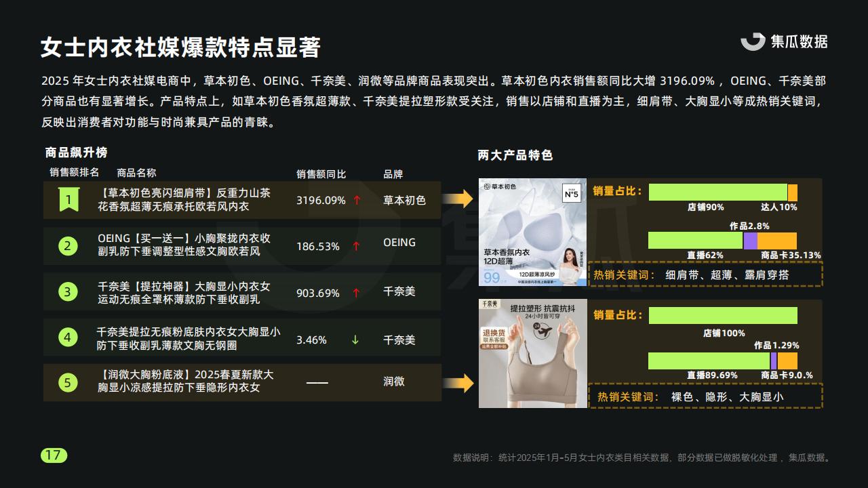868x488 pixels.
Task: Click the 3196.09% growth value
Action: tap(321, 201)
